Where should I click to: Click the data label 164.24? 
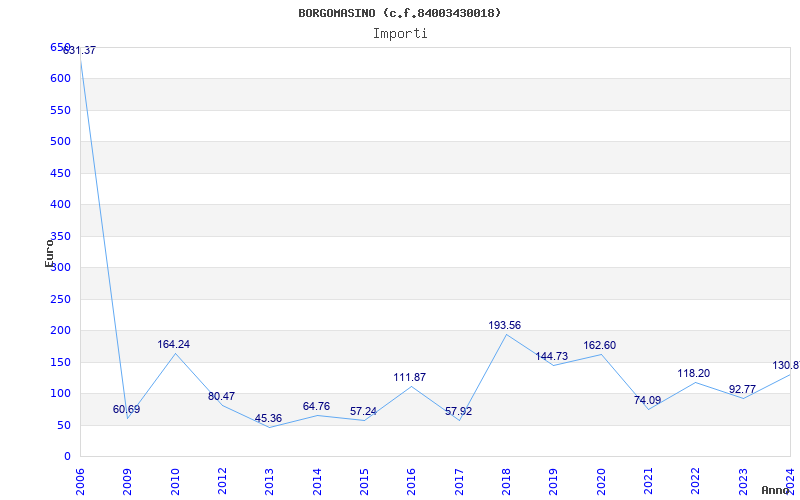[173, 344]
